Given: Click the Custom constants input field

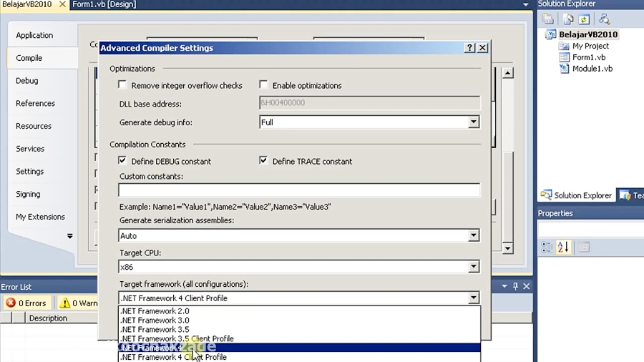Looking at the screenshot, I should 299,190.
